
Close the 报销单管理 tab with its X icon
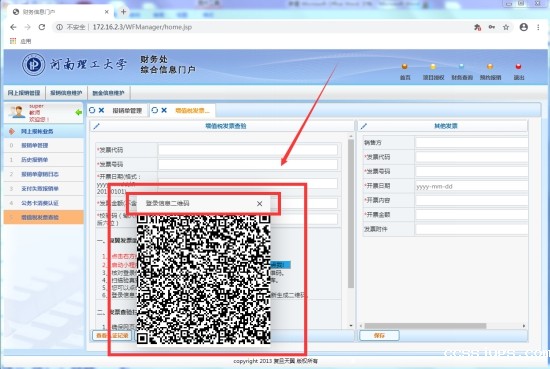click(x=101, y=110)
